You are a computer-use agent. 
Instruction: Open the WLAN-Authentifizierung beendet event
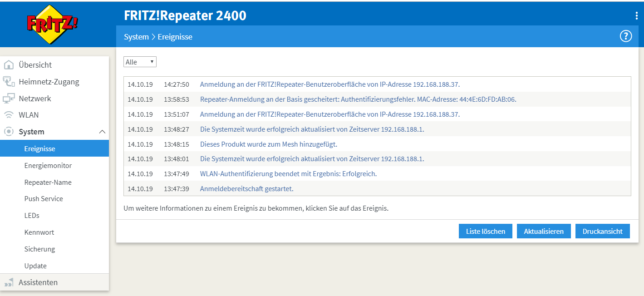click(289, 174)
